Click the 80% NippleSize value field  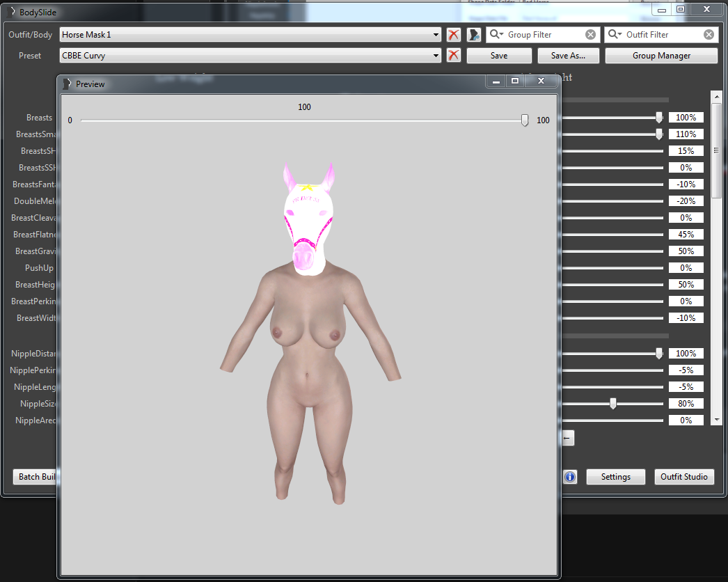(x=686, y=404)
